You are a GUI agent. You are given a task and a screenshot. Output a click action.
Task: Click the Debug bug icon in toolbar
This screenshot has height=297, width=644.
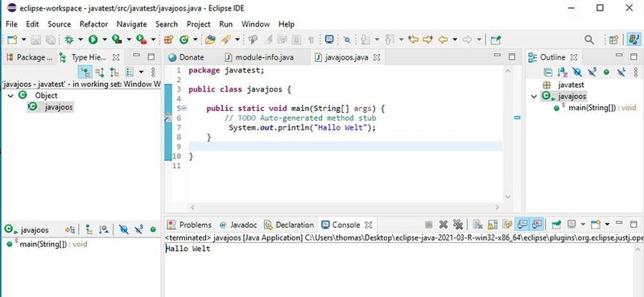click(69, 39)
